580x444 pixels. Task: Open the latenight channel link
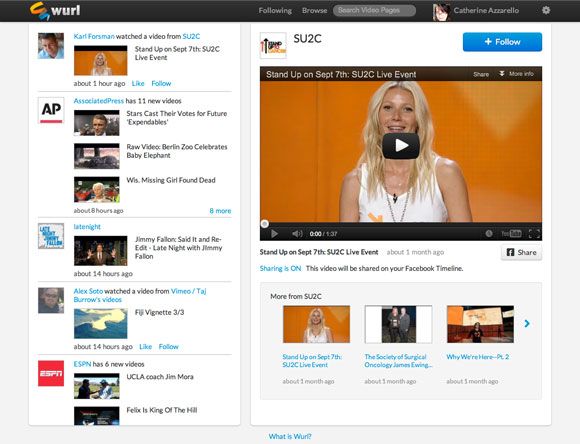click(87, 226)
